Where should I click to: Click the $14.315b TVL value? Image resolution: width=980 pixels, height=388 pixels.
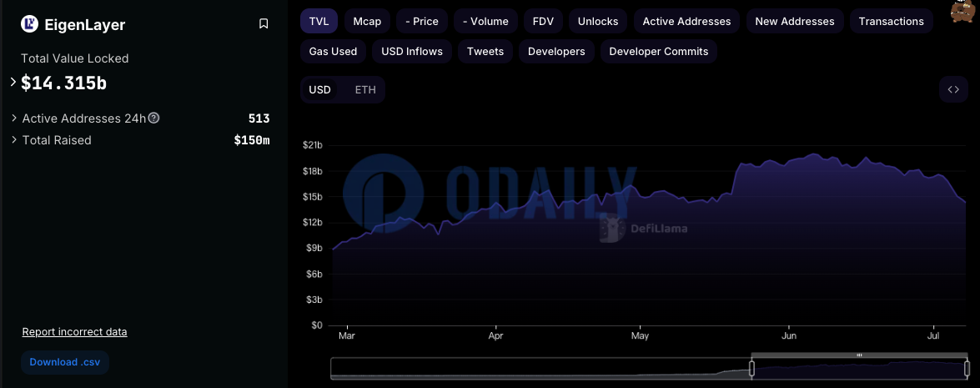(x=63, y=83)
